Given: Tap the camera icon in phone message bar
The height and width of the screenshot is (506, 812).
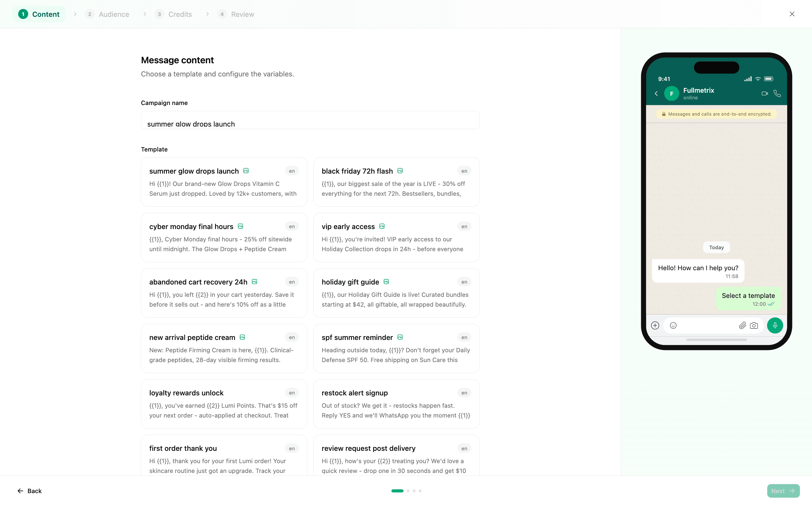Looking at the screenshot, I should [754, 325].
